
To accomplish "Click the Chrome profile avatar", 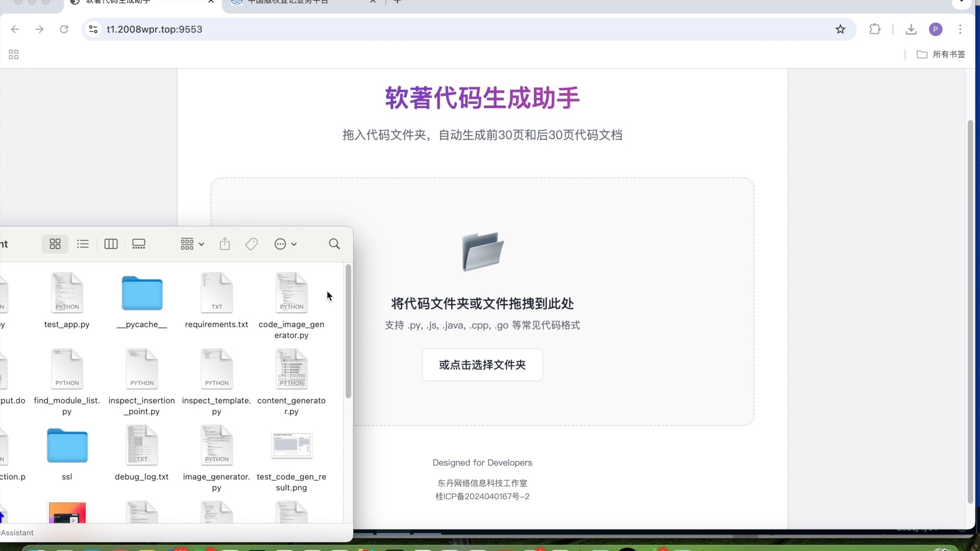I will (936, 29).
